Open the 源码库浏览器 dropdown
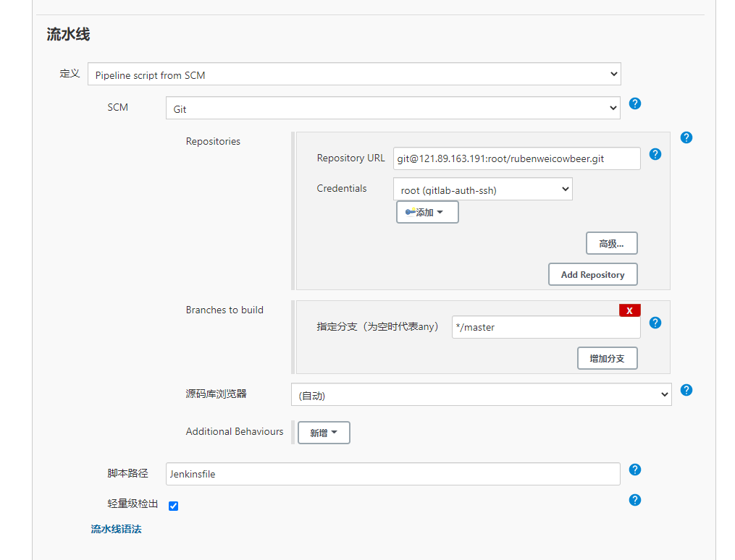This screenshot has height=560, width=735. pos(481,395)
